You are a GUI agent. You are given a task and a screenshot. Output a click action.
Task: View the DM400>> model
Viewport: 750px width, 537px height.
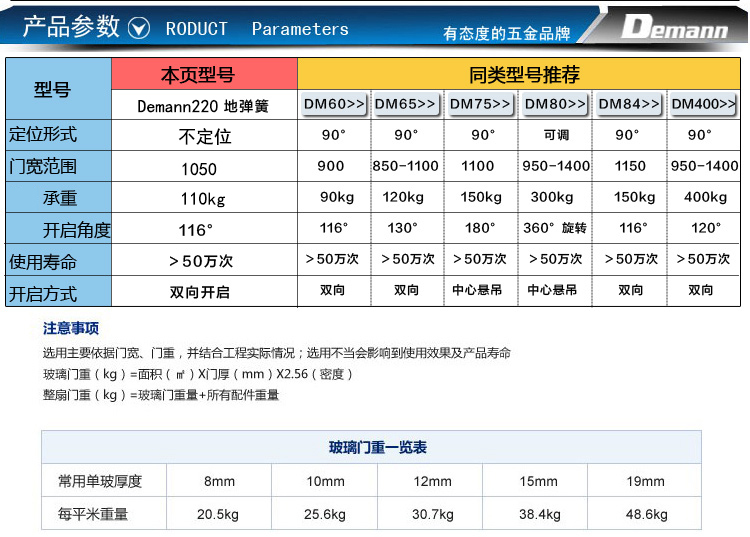click(x=703, y=104)
